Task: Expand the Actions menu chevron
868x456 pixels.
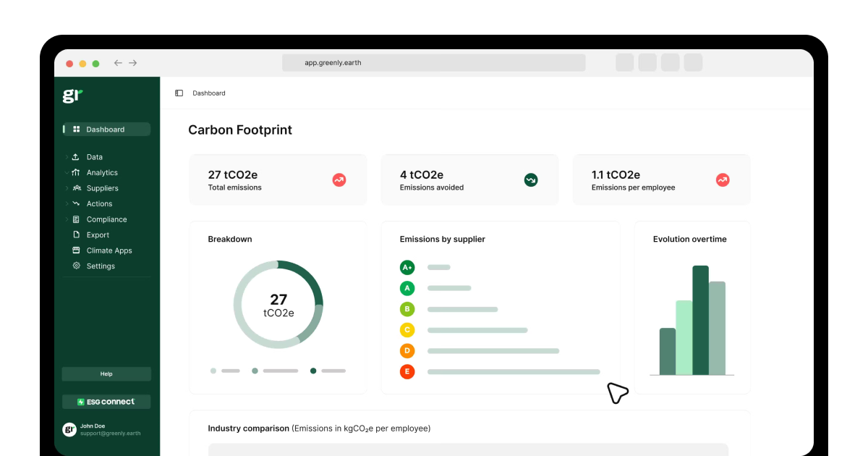Action: pyautogui.click(x=67, y=203)
